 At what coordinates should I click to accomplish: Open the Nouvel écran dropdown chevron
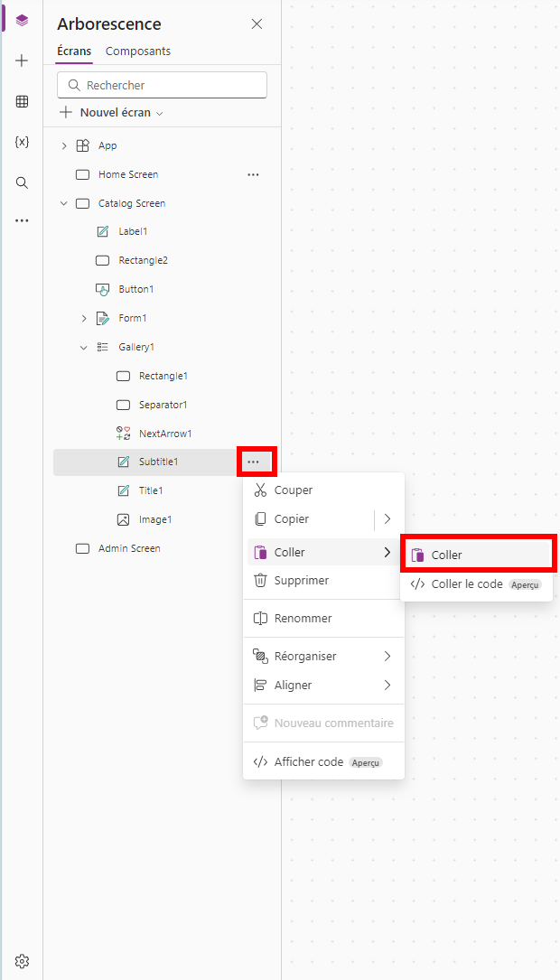159,114
